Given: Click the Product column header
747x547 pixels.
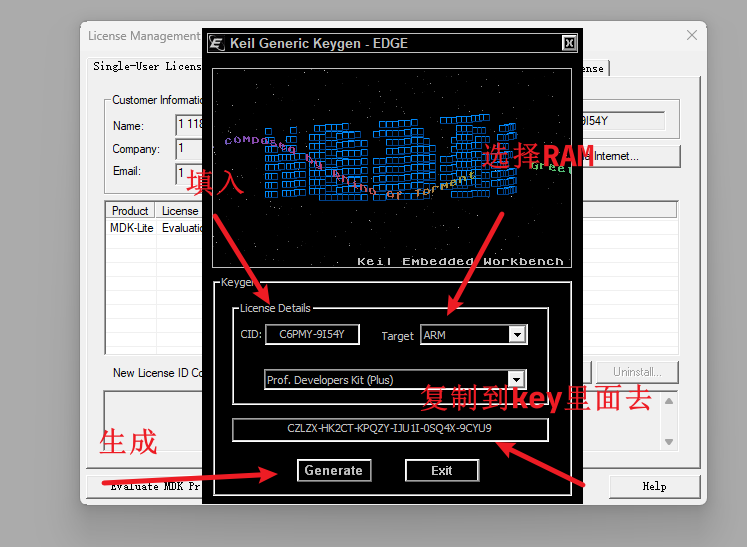Looking at the screenshot, I should click(x=130, y=211).
